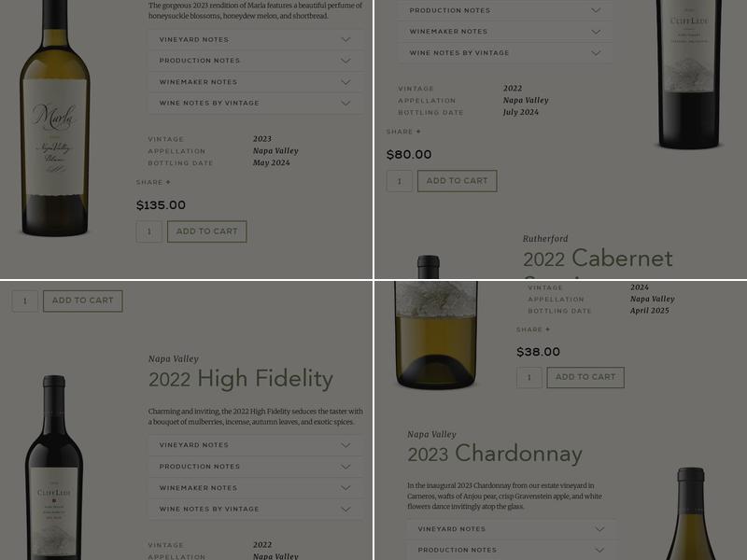The width and height of the screenshot is (747, 560).
Task: Click the chevron on top-right Production Notes panel
Action: 596,10
